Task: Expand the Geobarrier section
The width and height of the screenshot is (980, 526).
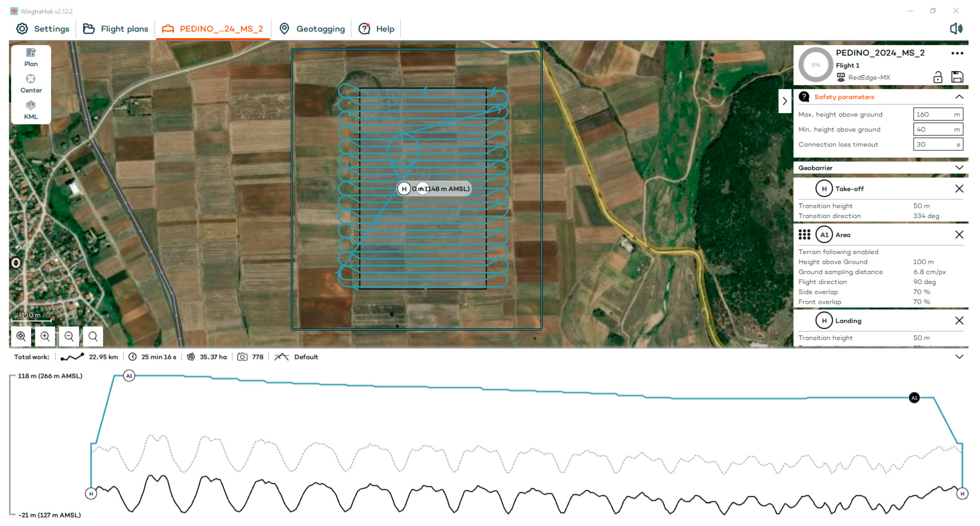Action: [959, 167]
